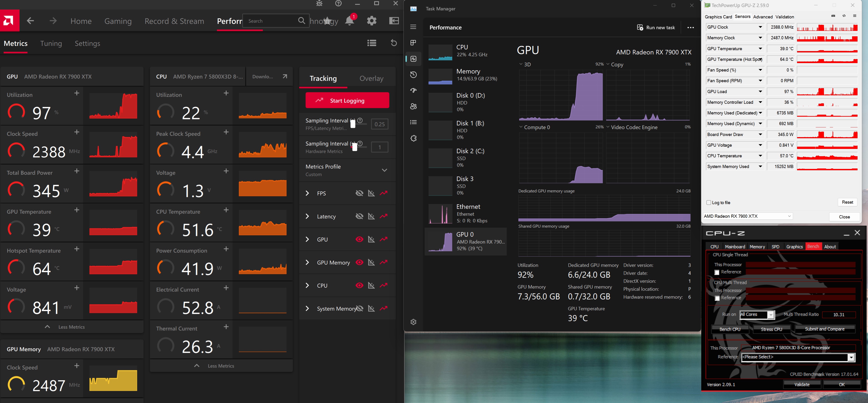
Task: Switch metrics to list view icon
Action: click(372, 43)
